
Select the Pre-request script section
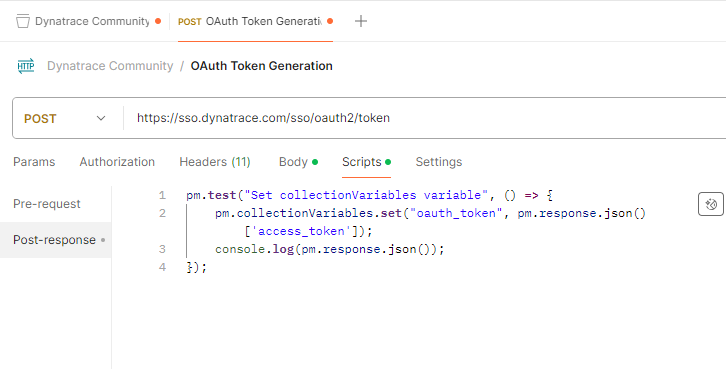point(47,204)
